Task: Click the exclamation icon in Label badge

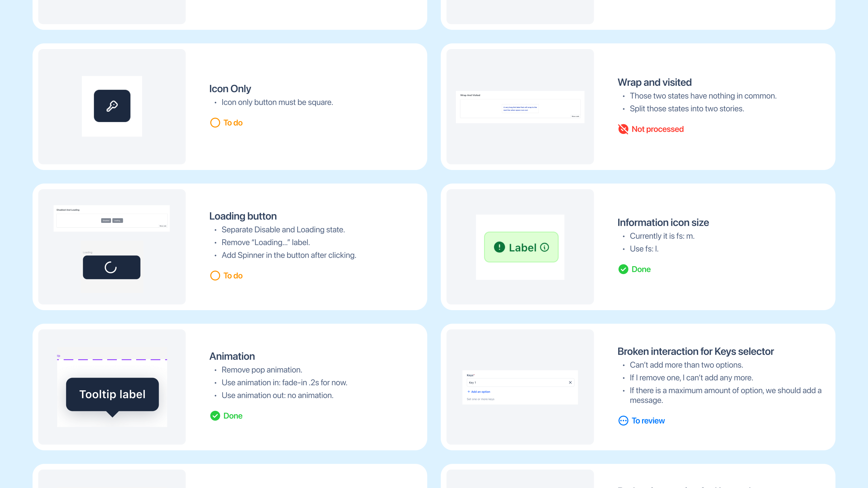Action: [499, 247]
